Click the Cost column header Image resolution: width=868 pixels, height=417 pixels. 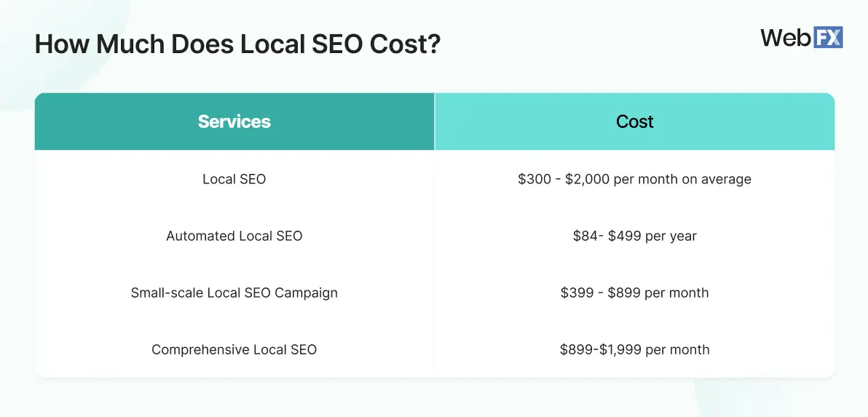(634, 122)
